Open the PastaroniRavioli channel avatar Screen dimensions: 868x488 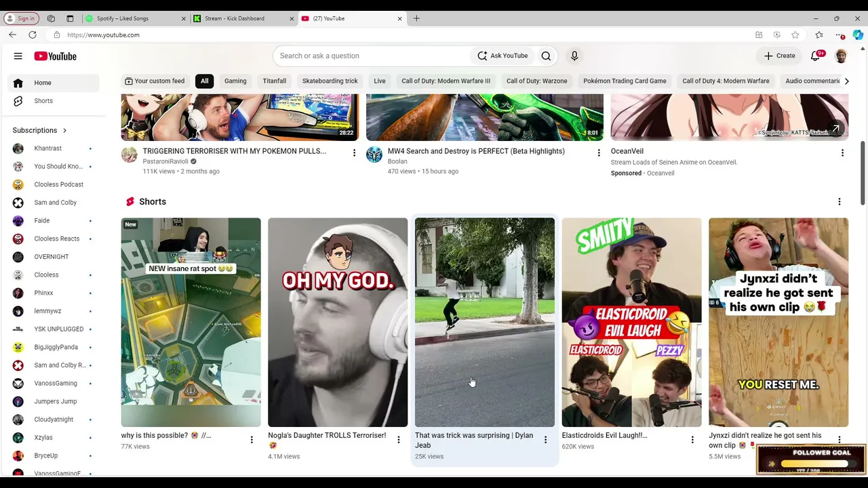click(x=130, y=155)
